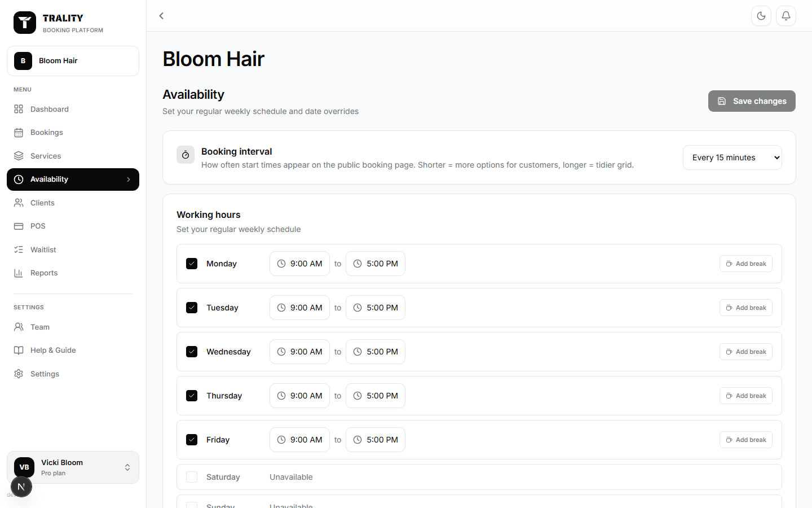Viewport: 812px width, 508px height.
Task: Click the Help & Guide book icon
Action: (19, 351)
